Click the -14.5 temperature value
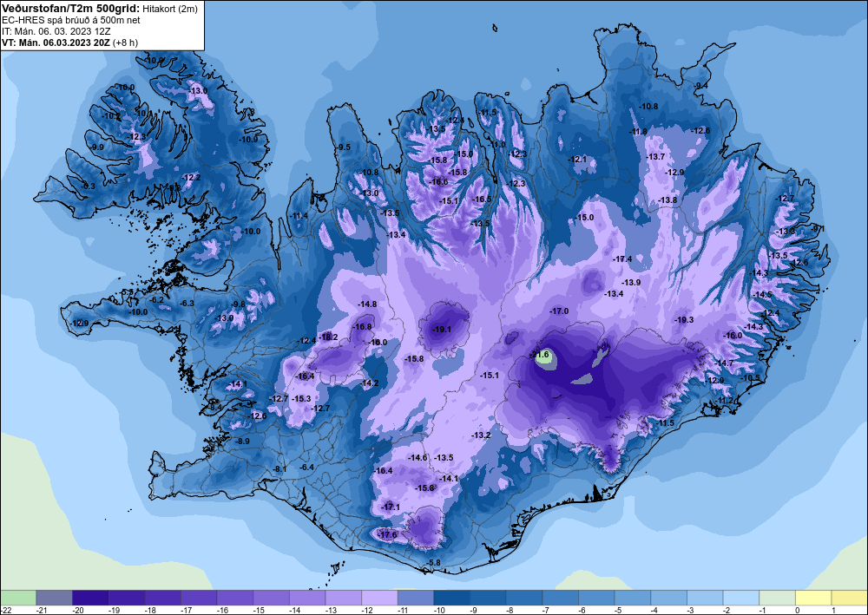This screenshot has width=868, height=615. point(762,295)
